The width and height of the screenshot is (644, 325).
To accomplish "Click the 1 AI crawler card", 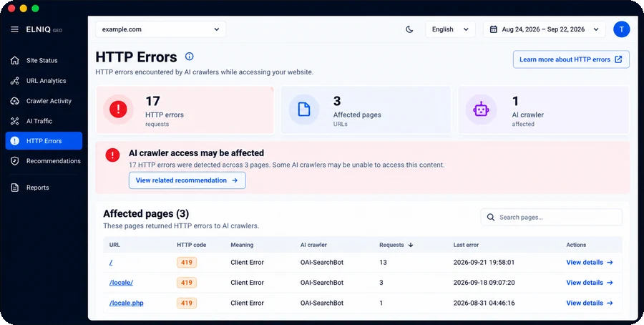I will pos(543,110).
